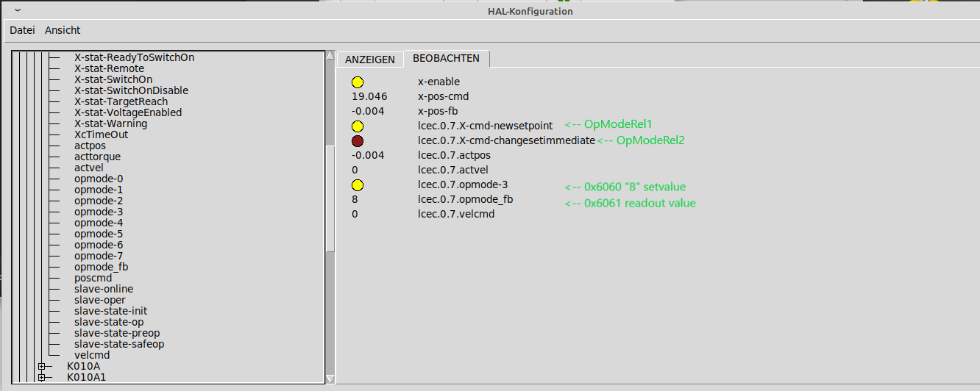Screen dimensions: 980x391
Task: Click the x-pos-fb watch label
Action: coord(438,111)
